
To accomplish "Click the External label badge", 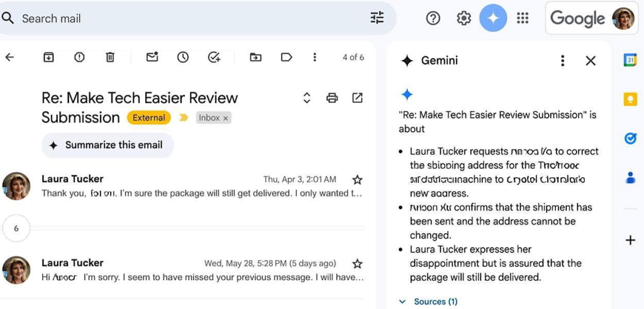I will point(148,118).
